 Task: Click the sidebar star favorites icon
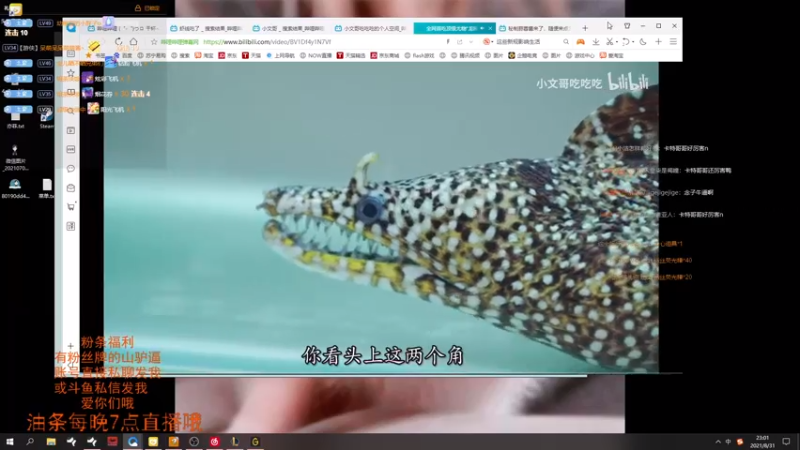coord(71,73)
